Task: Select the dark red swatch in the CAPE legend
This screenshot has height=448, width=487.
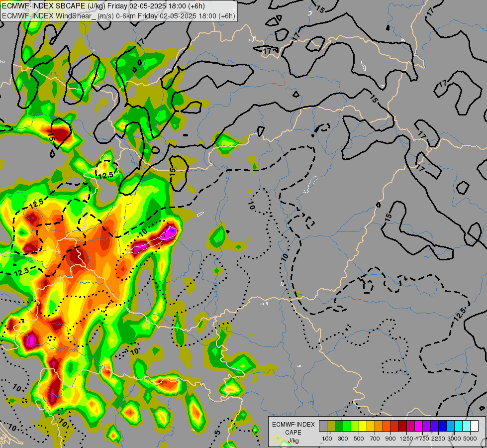Action: tap(402, 426)
